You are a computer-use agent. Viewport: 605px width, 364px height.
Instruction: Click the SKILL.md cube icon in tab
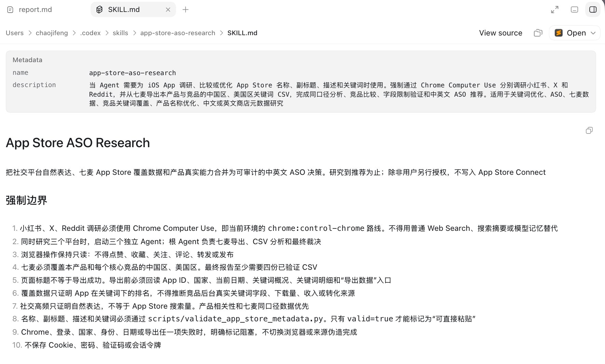coord(99,10)
